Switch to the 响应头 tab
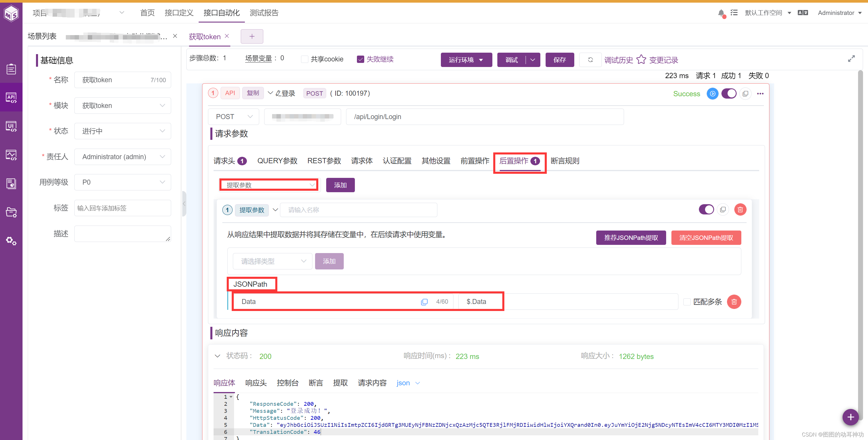This screenshot has width=868, height=440. click(x=256, y=383)
